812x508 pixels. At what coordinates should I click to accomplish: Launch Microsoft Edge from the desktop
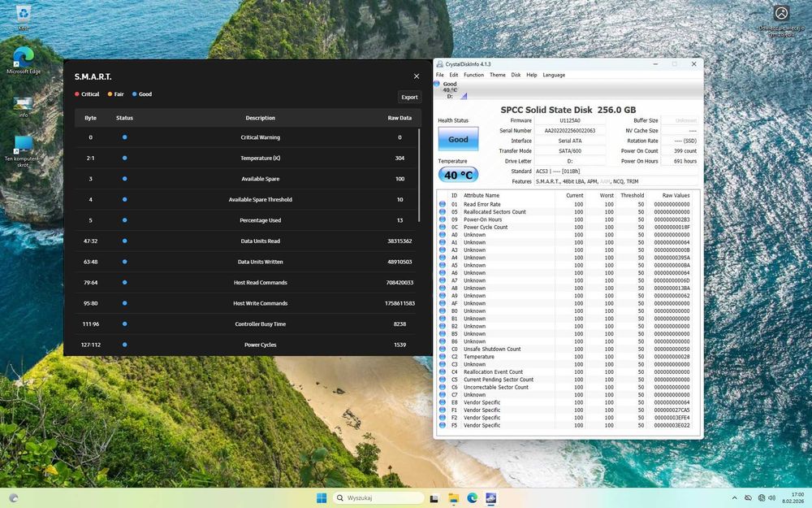(24, 59)
